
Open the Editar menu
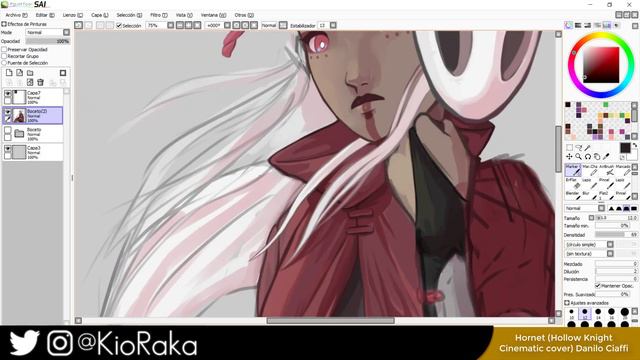coord(44,15)
